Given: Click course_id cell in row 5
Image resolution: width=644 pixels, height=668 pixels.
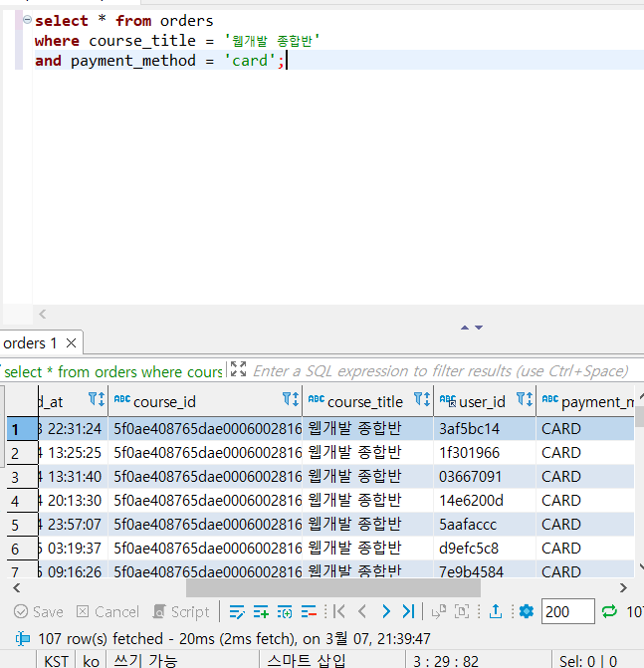Looking at the screenshot, I should click(207, 524).
